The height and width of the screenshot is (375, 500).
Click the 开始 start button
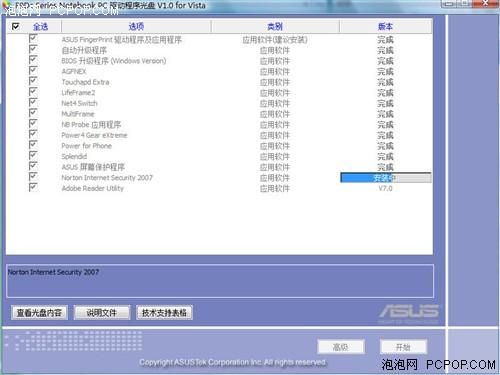[x=403, y=347]
